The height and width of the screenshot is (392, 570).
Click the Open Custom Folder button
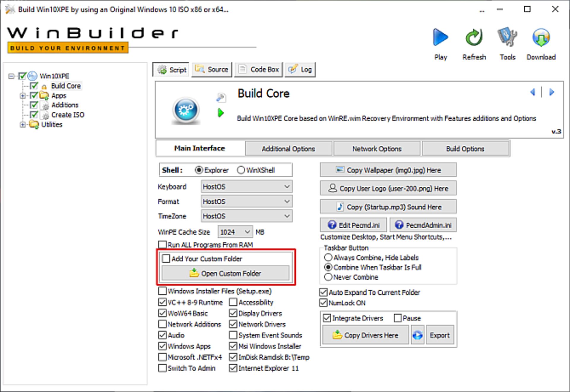click(225, 273)
